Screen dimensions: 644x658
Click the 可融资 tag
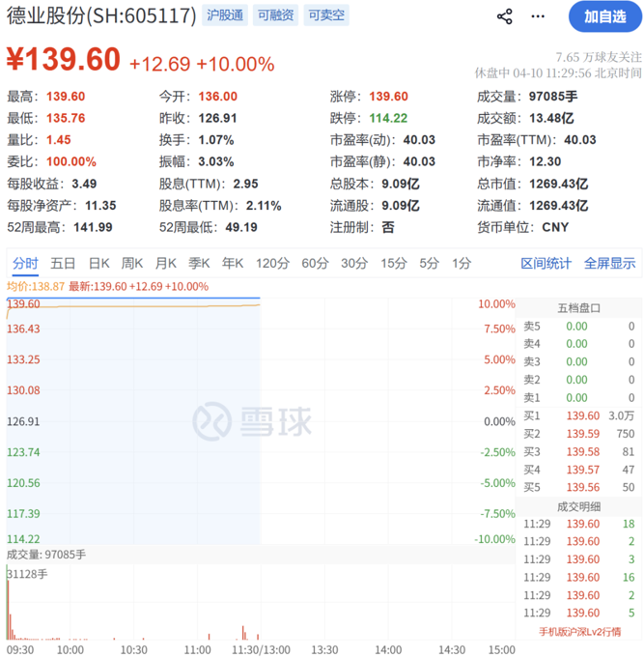tap(277, 15)
